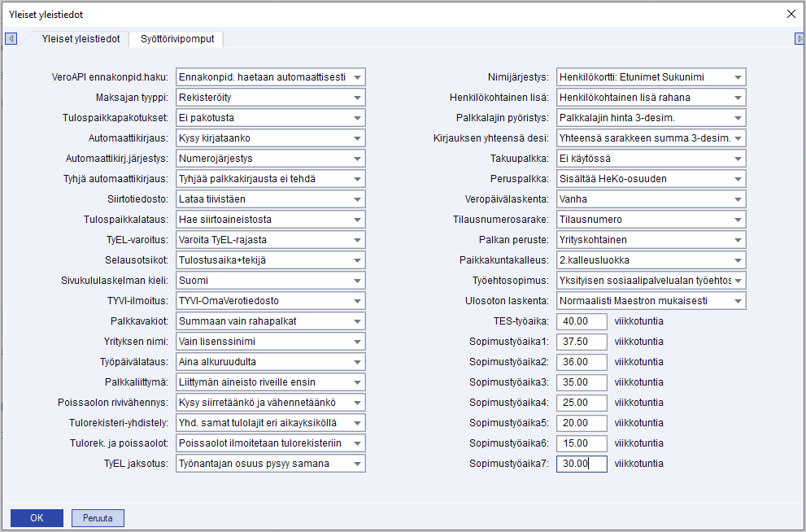This screenshot has width=806, height=532.
Task: Cancel with the Peruuta button
Action: 98,517
